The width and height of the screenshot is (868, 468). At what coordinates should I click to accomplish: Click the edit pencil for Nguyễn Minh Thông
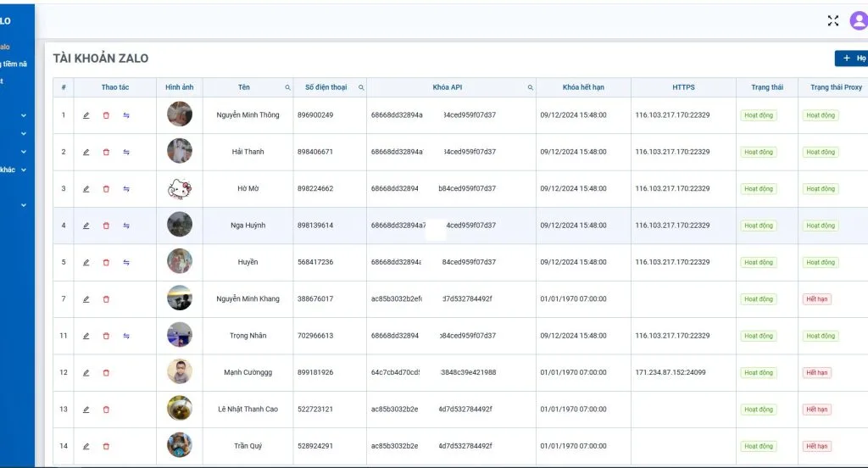86,115
